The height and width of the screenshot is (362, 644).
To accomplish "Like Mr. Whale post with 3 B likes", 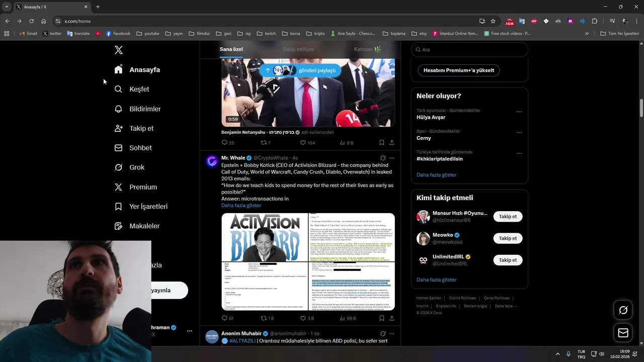I will coord(307,318).
